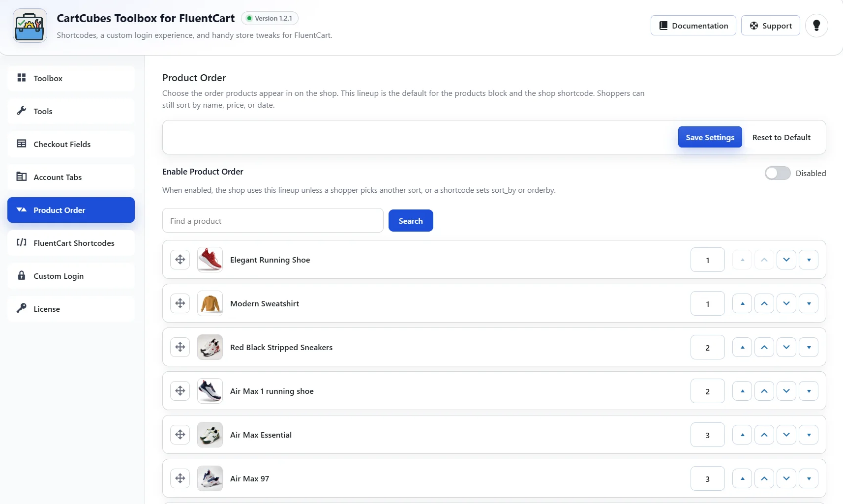843x504 pixels.
Task: Toggle the Enable Product Order switch
Action: 778,173
